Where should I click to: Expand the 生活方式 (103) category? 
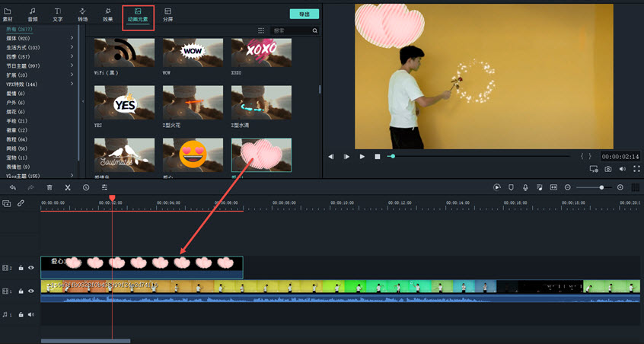coord(72,47)
